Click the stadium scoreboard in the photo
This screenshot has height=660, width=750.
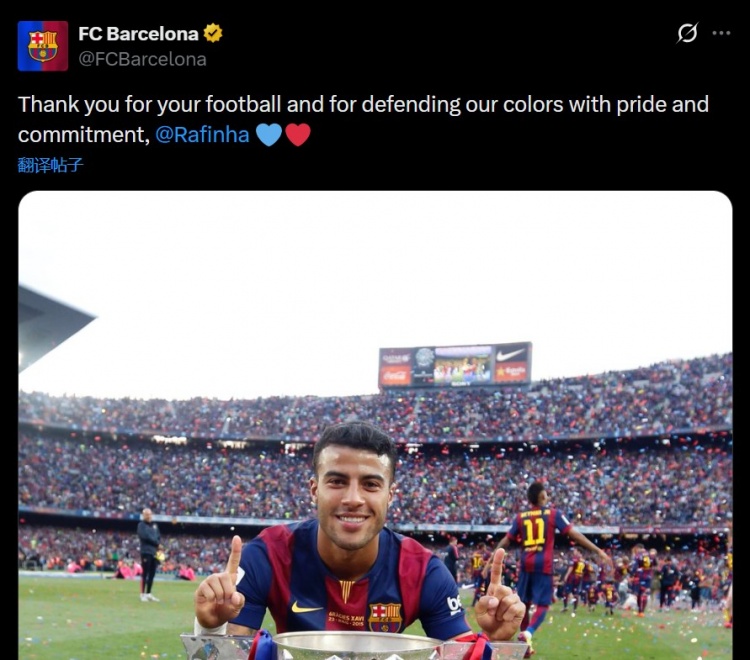(x=455, y=364)
